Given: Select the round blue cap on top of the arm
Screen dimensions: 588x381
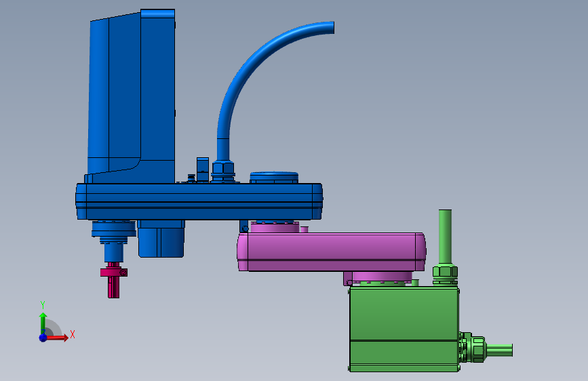Looking at the screenshot, I should (x=274, y=178).
